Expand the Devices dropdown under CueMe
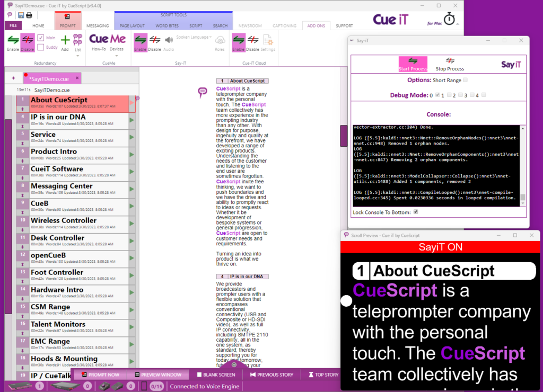Screen dimensions: 543x392 pos(117,55)
